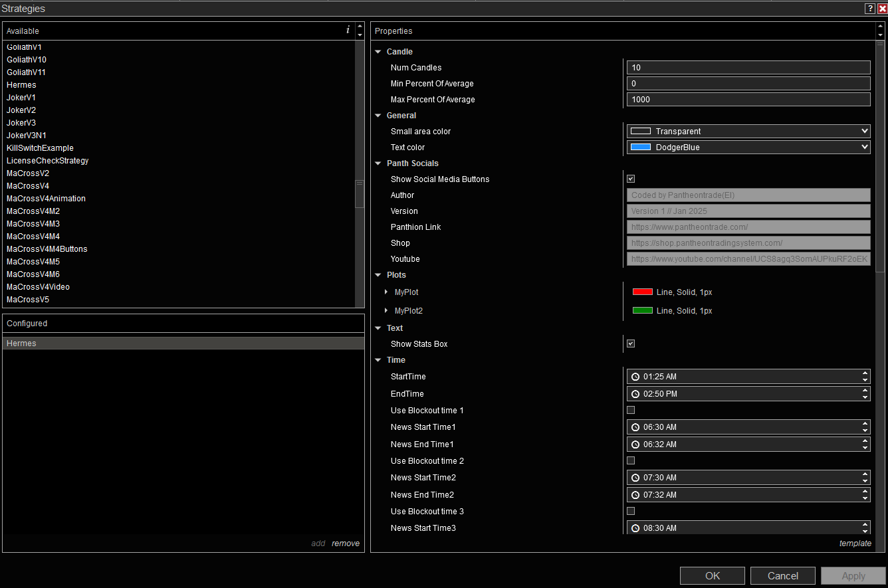The height and width of the screenshot is (588, 888).
Task: Click clock icon in News End Time2 field
Action: click(x=635, y=495)
